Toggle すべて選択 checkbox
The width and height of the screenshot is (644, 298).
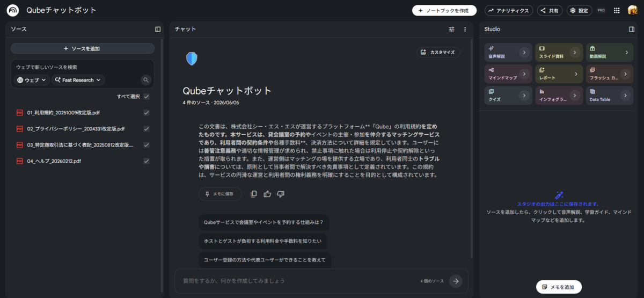click(x=147, y=97)
